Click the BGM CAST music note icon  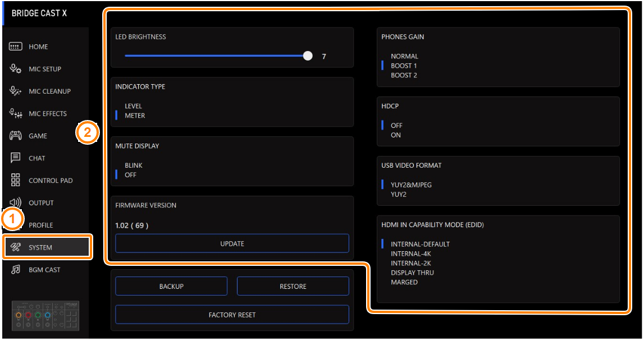pos(16,270)
